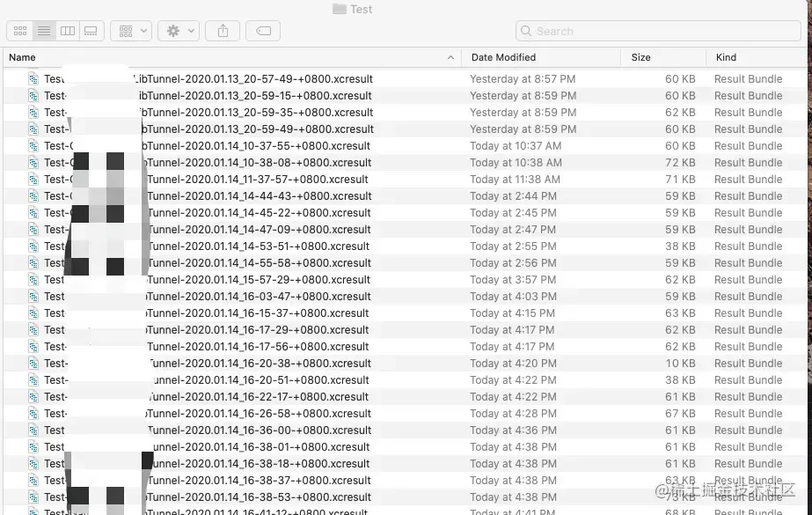This screenshot has height=515, width=812.
Task: Switch to gallery view
Action: click(91, 31)
